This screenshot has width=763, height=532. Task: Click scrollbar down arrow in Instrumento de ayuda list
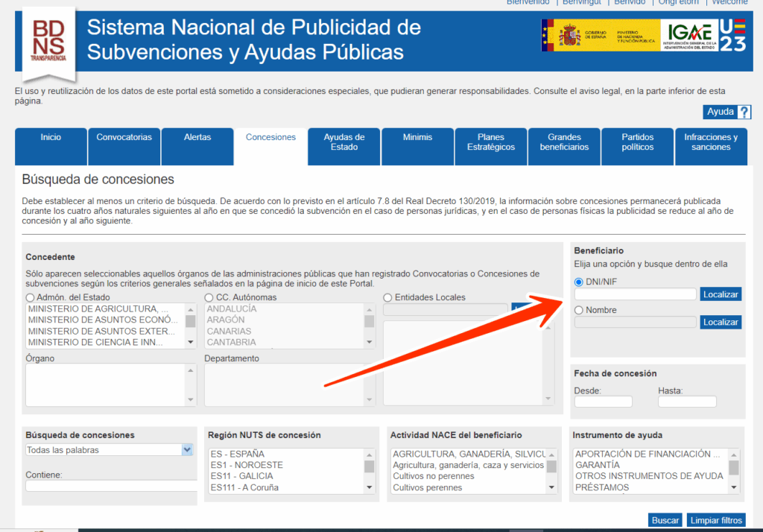[734, 487]
